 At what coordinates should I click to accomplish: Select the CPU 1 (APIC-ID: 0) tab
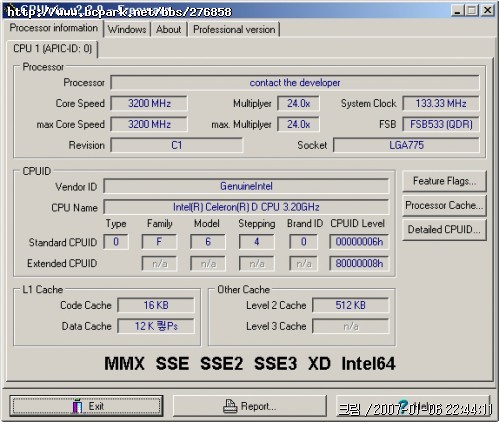pos(52,49)
